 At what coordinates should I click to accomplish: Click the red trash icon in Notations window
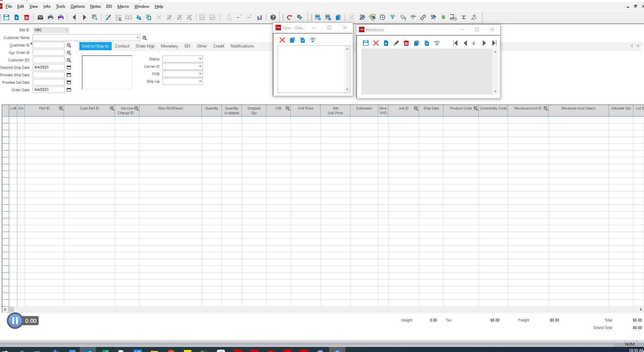click(x=406, y=43)
